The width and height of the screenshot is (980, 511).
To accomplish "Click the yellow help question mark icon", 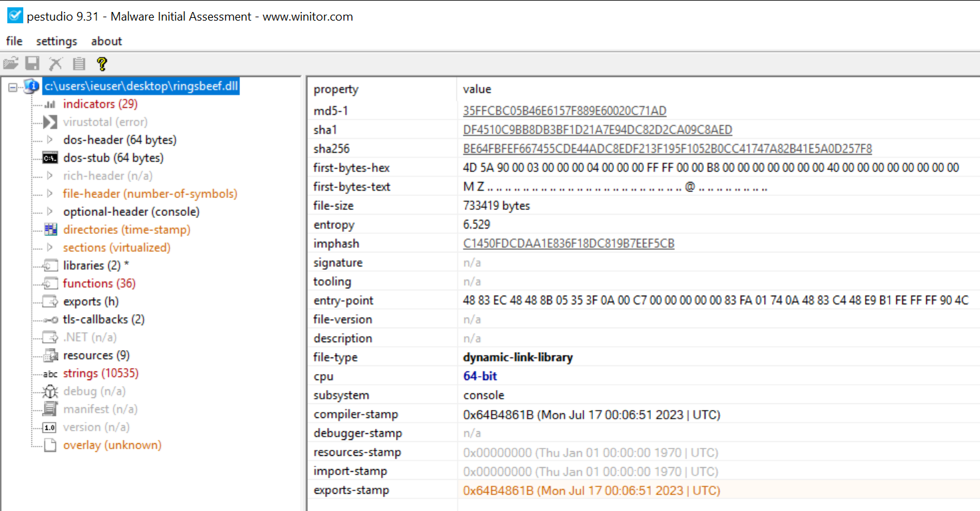I will coord(101,64).
